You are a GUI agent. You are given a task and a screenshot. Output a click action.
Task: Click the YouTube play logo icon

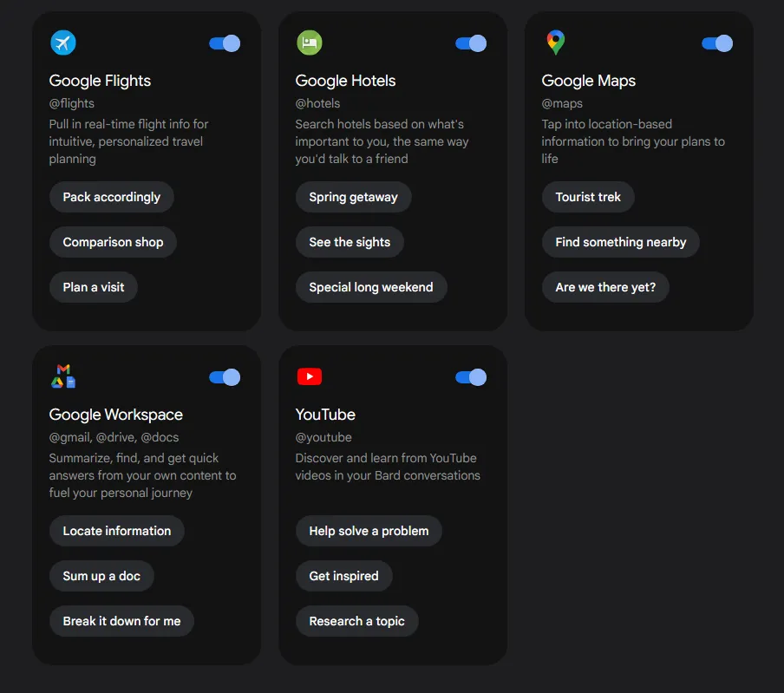(310, 376)
